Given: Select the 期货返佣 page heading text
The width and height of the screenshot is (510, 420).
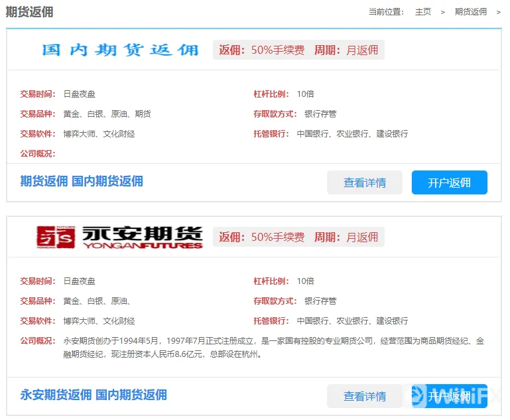Looking at the screenshot, I should pyautogui.click(x=30, y=12).
